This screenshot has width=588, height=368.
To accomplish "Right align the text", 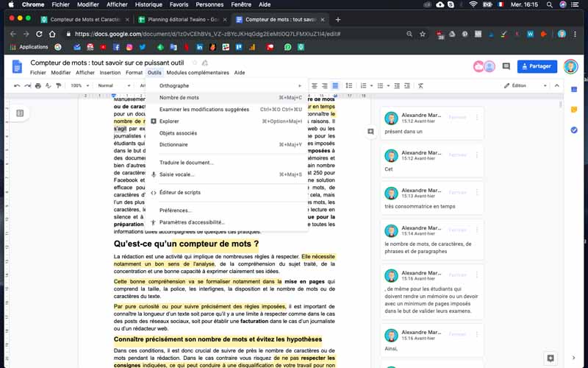I will click(x=325, y=85).
